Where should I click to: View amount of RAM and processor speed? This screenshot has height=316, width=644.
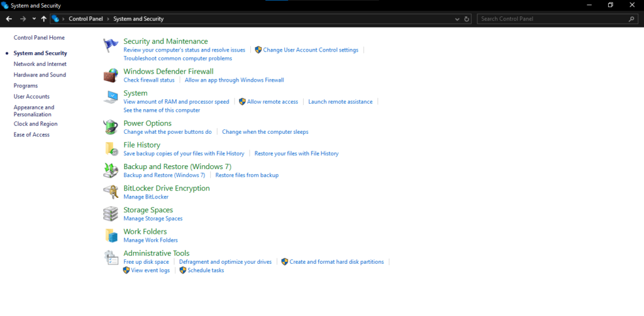(176, 101)
